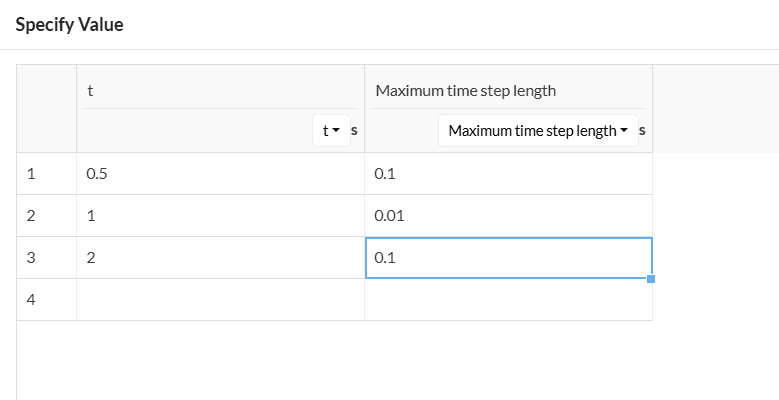
Task: Click t cell with value 2
Action: (220, 258)
